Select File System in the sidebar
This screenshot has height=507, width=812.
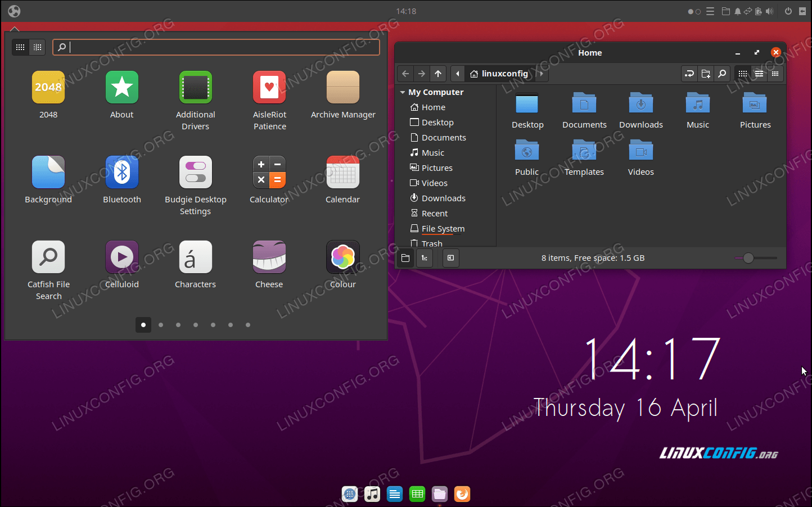click(443, 229)
